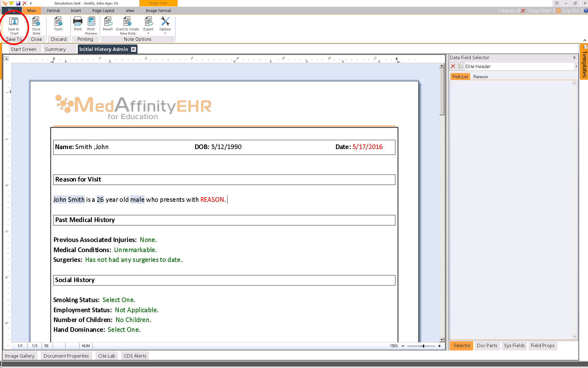The image size is (588, 368).
Task: Click the document vertical scrollbar down arrow
Action: click(442, 339)
